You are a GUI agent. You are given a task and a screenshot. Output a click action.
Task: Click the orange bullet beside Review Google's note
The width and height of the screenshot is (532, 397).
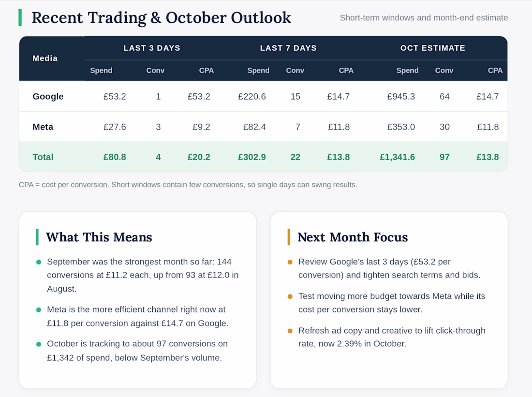click(290, 262)
